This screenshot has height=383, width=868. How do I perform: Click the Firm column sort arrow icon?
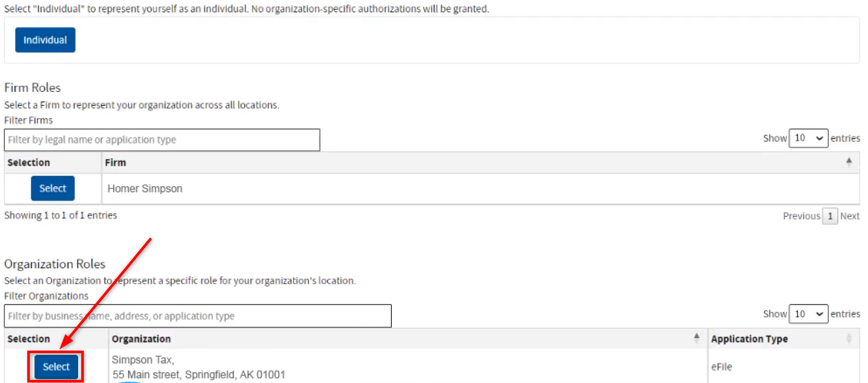click(848, 162)
